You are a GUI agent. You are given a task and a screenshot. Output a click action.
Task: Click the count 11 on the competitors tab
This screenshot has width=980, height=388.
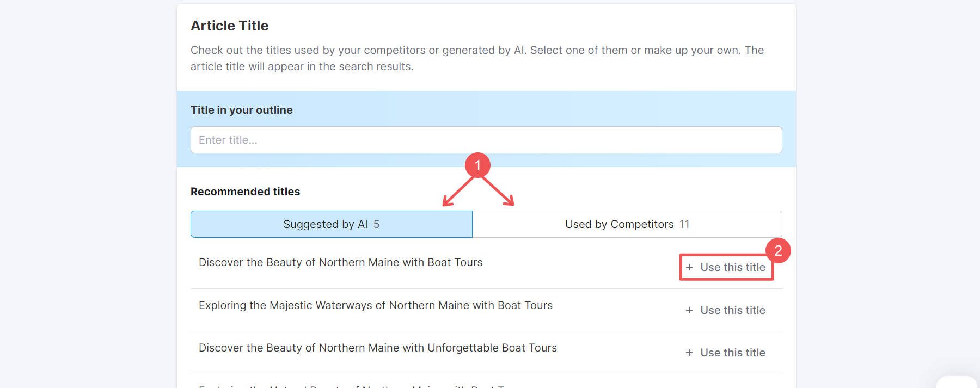684,224
